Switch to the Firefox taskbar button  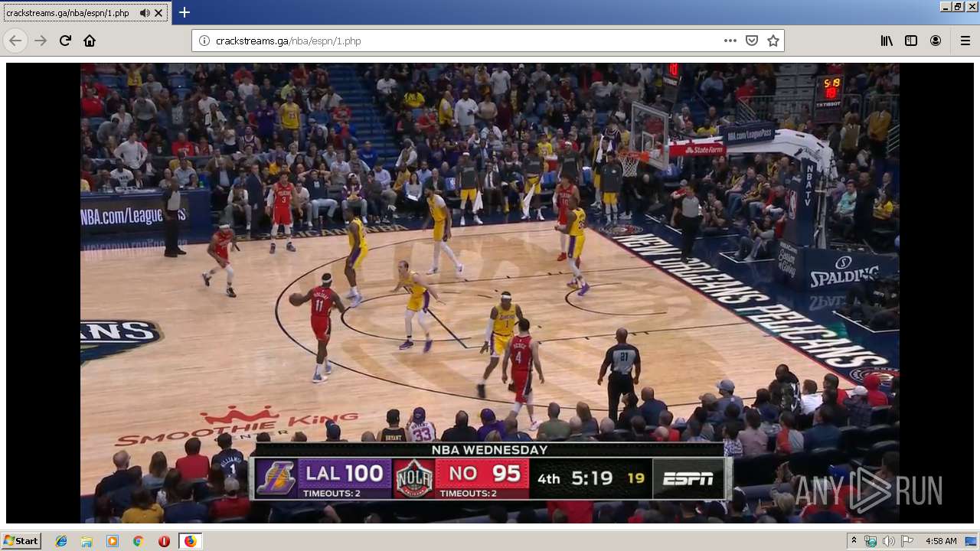[190, 541]
